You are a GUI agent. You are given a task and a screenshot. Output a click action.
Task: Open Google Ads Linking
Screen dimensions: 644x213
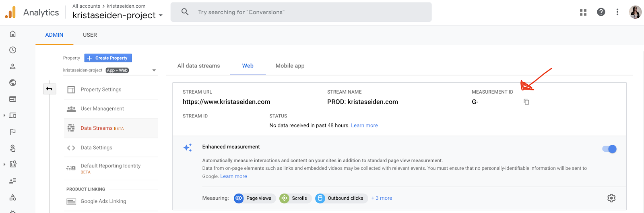pos(103,201)
